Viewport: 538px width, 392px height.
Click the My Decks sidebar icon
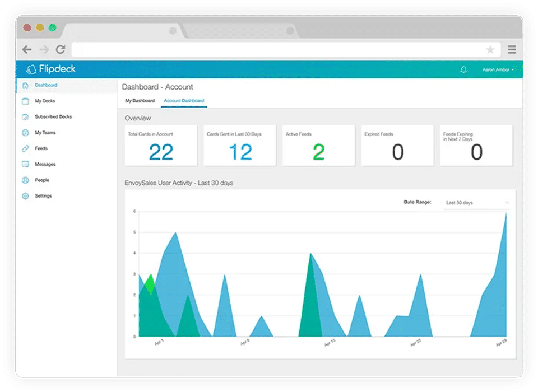tap(25, 101)
